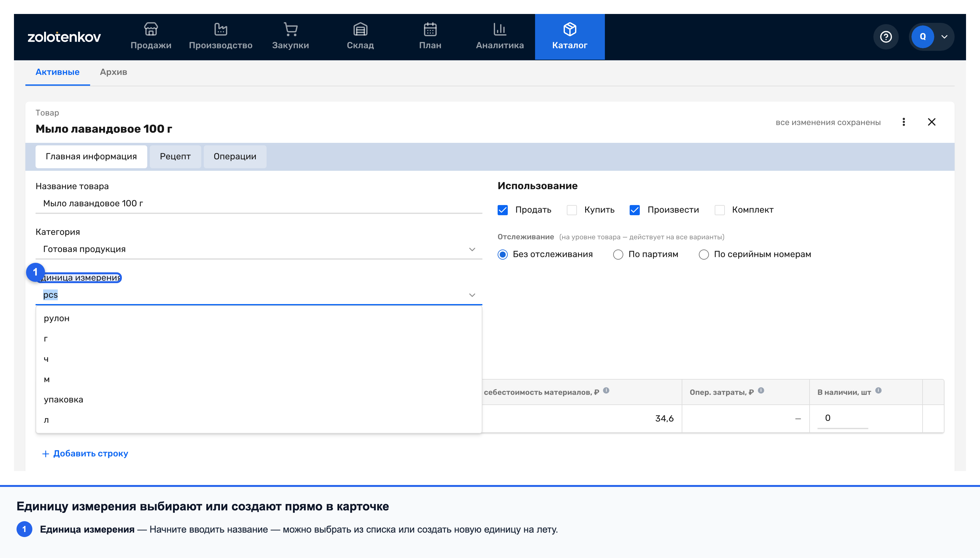
Task: Go to Производство production module
Action: [220, 37]
